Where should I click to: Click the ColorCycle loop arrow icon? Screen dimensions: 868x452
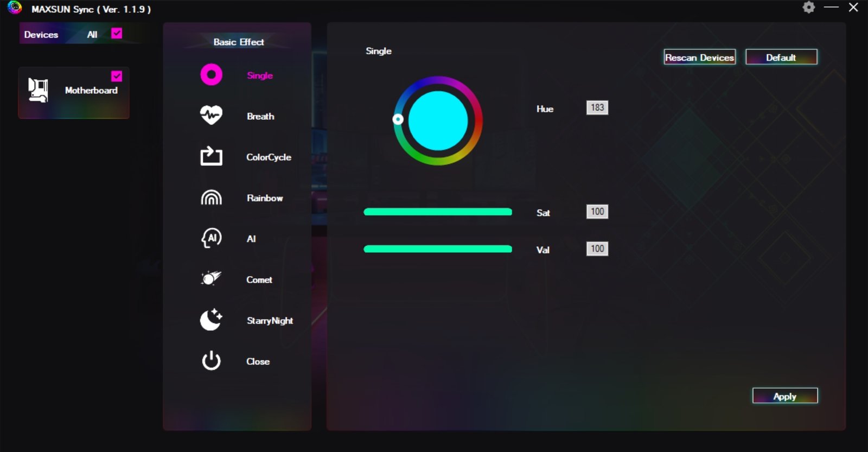pyautogui.click(x=211, y=156)
